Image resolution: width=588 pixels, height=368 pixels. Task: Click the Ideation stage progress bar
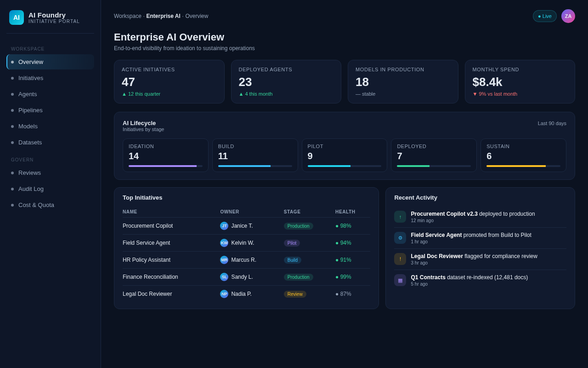coord(165,166)
